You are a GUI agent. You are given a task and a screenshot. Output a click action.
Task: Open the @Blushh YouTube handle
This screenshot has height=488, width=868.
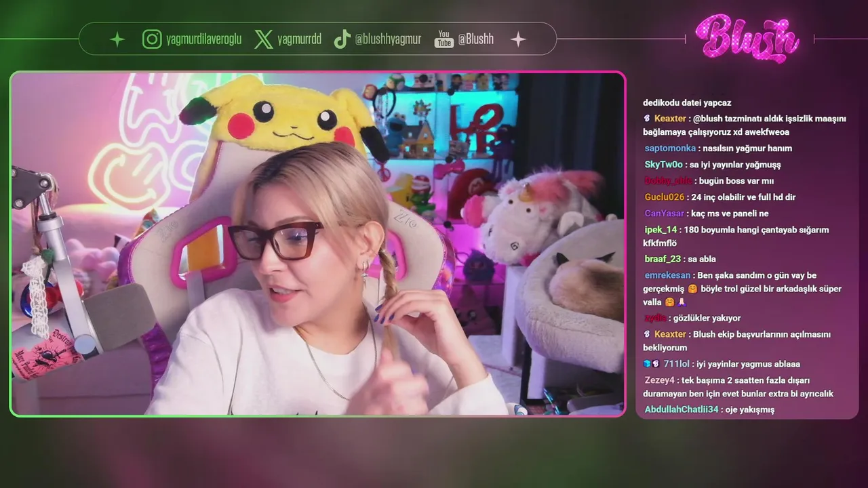tap(475, 39)
